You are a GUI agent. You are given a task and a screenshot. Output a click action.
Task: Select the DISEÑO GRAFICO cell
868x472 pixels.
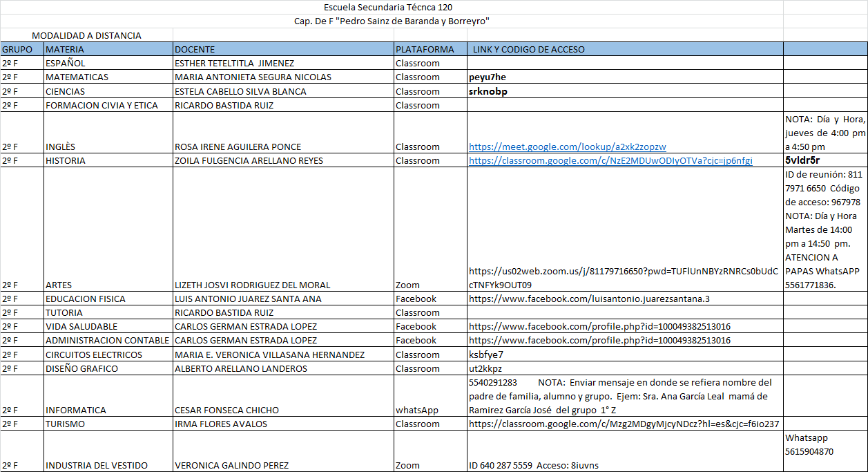(x=108, y=368)
